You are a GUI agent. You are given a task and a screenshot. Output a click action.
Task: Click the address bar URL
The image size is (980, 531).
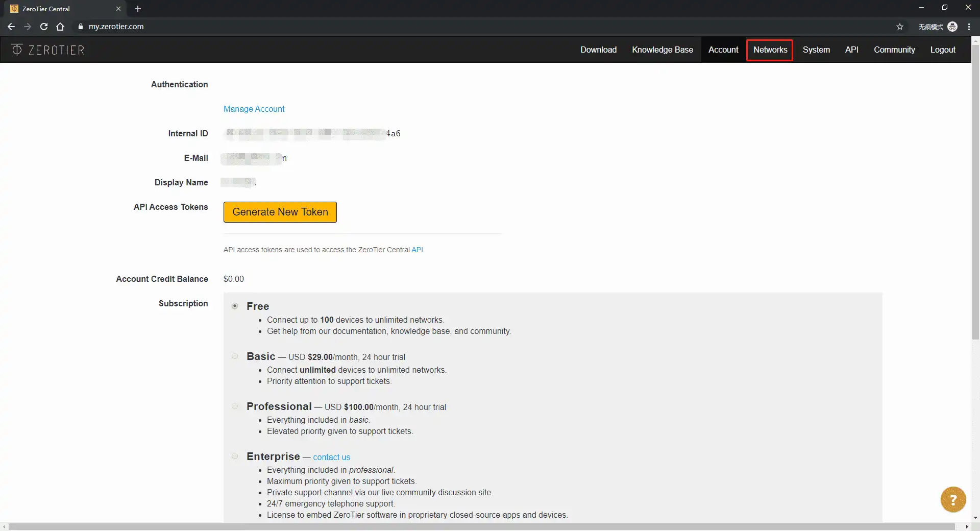click(x=116, y=27)
